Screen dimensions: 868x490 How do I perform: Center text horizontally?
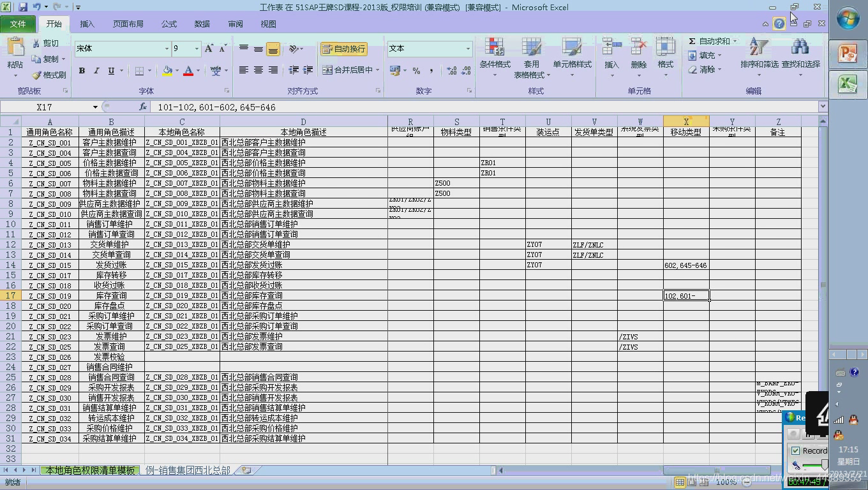point(258,70)
